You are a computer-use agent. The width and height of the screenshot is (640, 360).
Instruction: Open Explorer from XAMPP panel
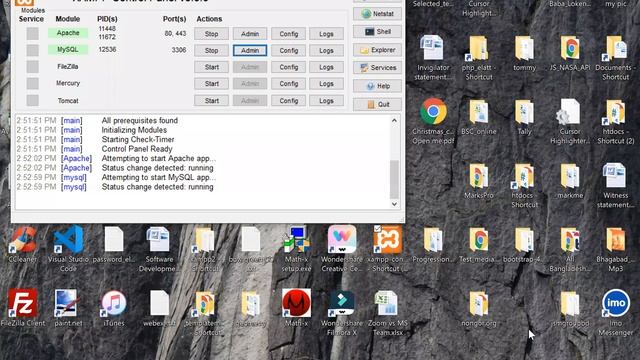(377, 50)
